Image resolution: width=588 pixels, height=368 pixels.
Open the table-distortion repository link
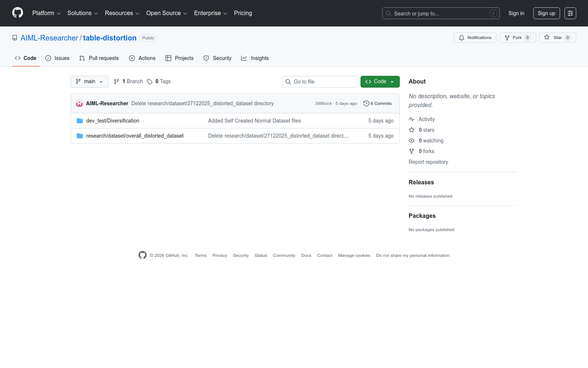(x=110, y=38)
